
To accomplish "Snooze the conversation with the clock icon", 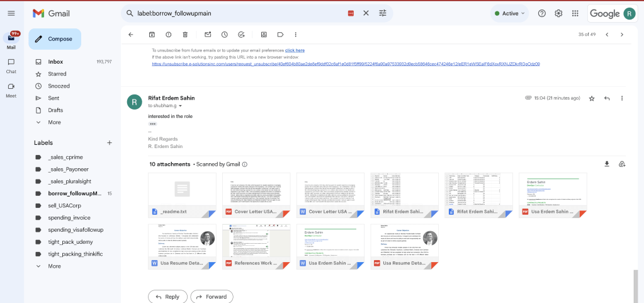I will (224, 35).
